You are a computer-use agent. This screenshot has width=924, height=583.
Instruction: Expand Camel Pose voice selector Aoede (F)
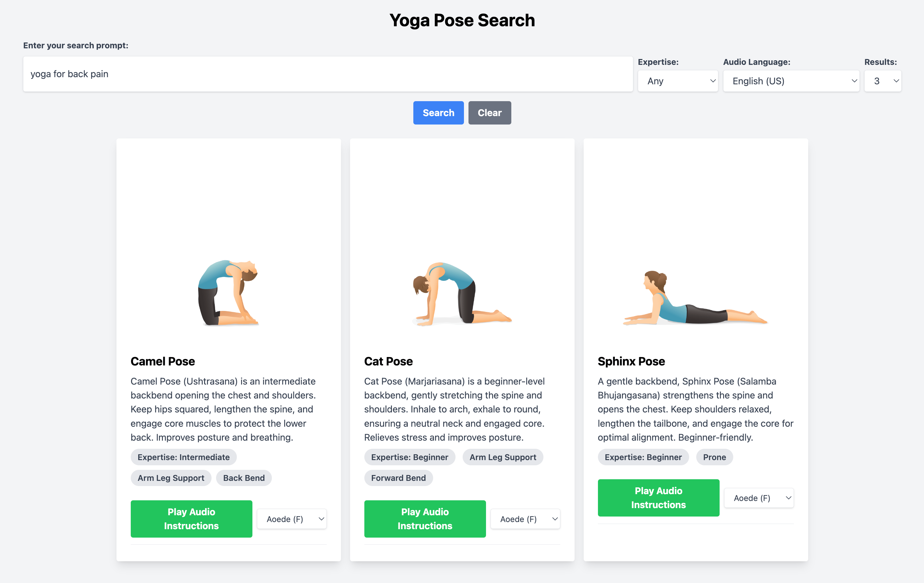click(292, 519)
